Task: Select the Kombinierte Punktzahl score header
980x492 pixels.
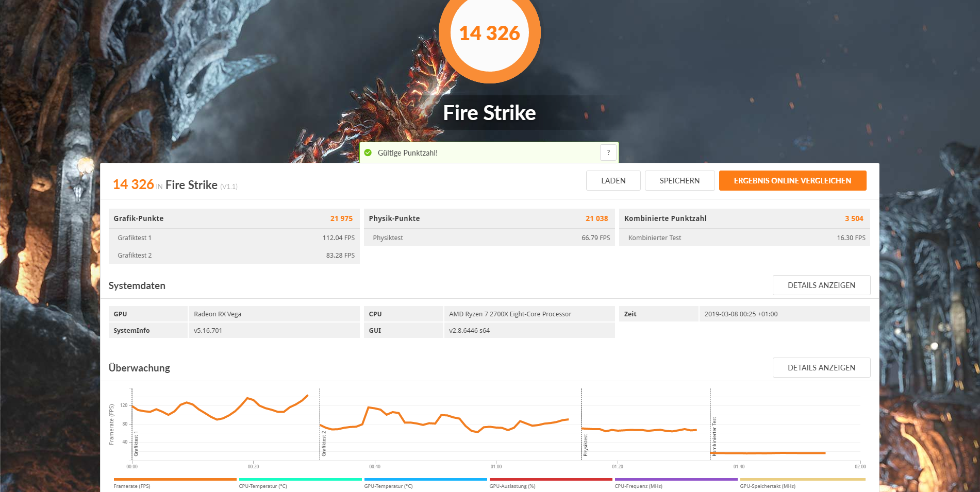Action: pyautogui.click(x=744, y=218)
